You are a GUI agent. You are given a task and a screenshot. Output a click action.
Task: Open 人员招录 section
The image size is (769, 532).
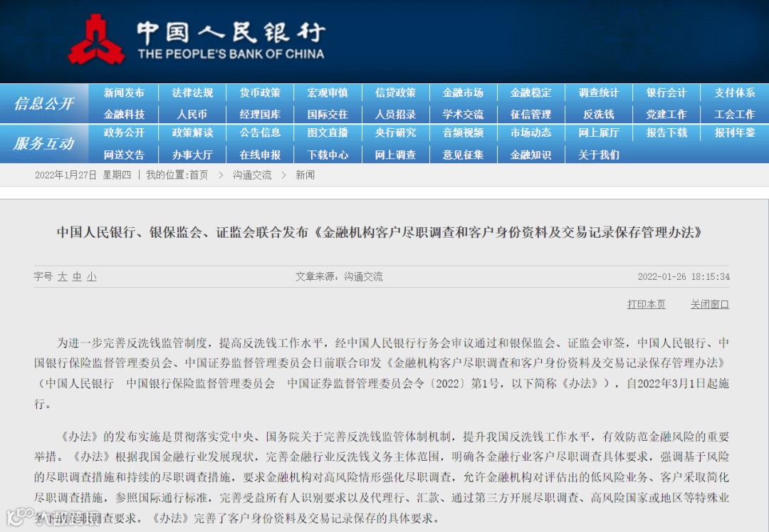pos(395,114)
